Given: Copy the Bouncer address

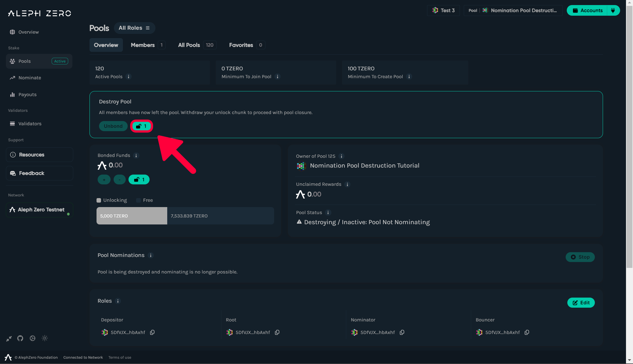Looking at the screenshot, I should tap(527, 332).
